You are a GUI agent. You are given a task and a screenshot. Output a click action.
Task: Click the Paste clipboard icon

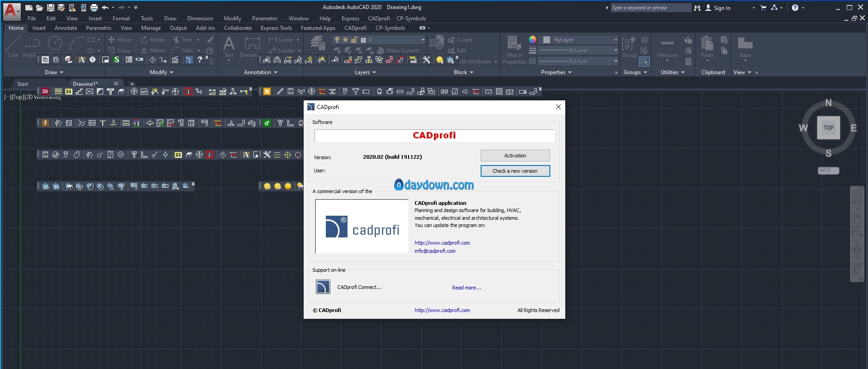click(x=707, y=47)
